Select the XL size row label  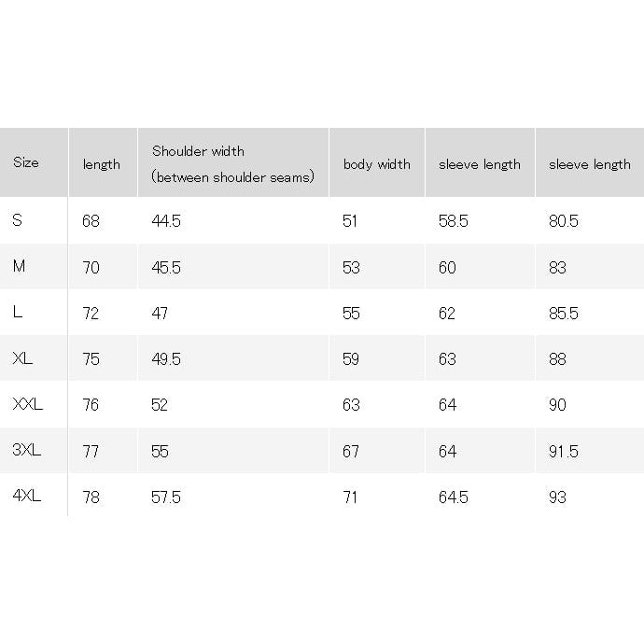(x=22, y=358)
